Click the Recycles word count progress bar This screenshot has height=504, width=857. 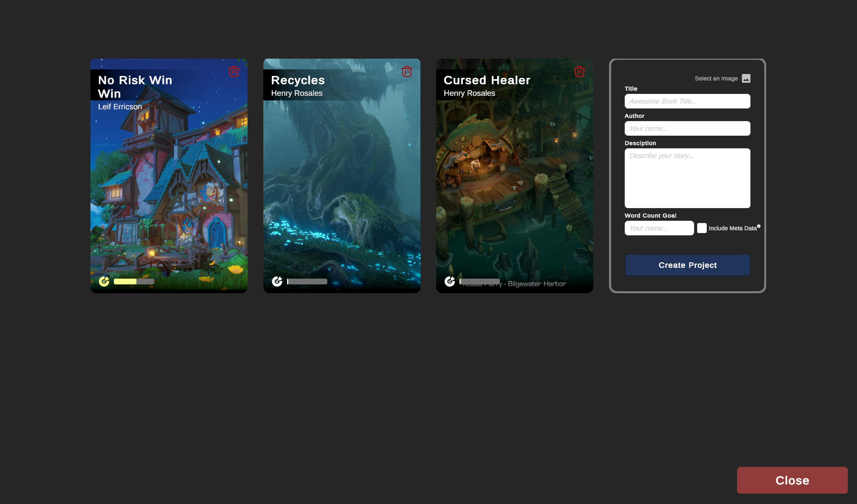[x=307, y=281]
